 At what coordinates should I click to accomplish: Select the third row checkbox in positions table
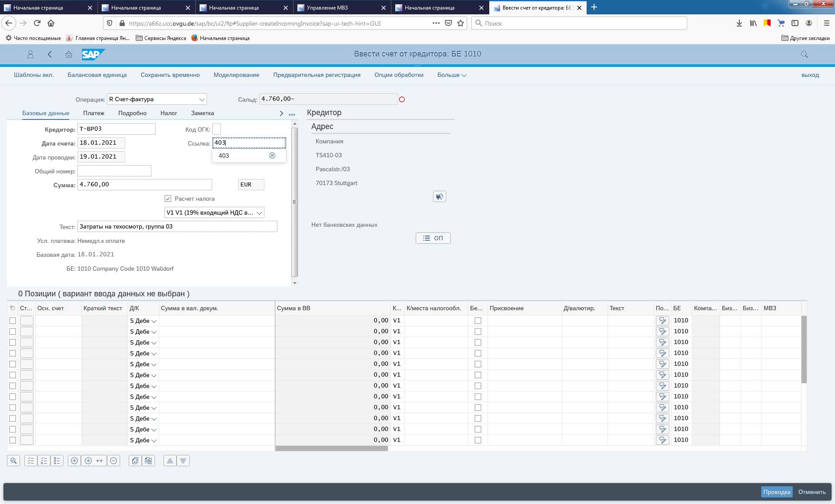[13, 342]
